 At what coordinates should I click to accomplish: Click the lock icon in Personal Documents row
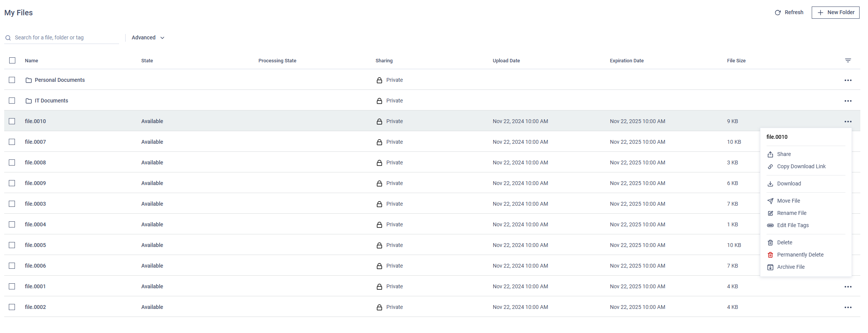(x=379, y=80)
